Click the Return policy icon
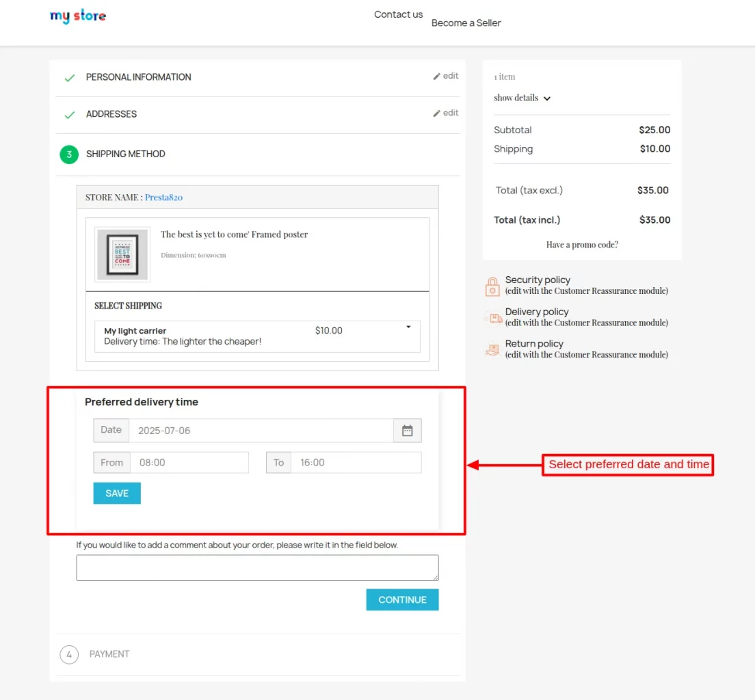This screenshot has width=755, height=700. pyautogui.click(x=492, y=349)
